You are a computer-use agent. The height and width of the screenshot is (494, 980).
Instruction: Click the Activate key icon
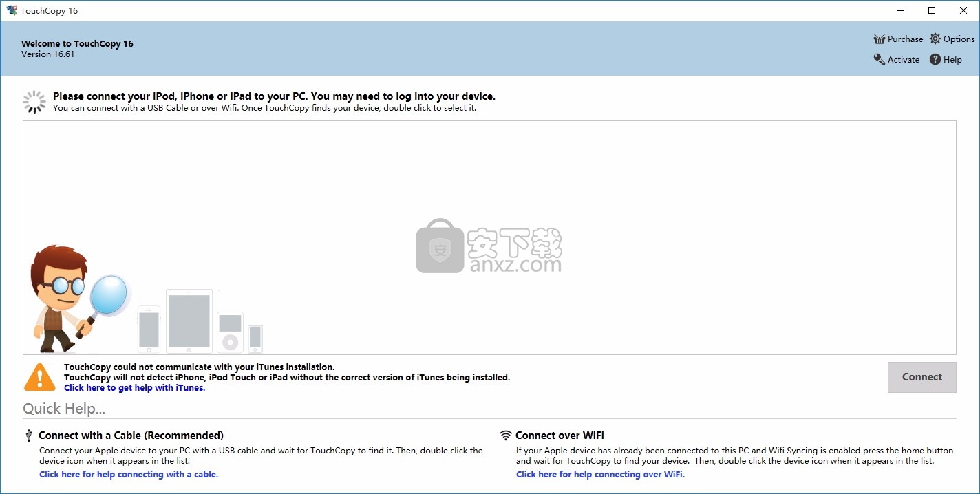click(879, 60)
